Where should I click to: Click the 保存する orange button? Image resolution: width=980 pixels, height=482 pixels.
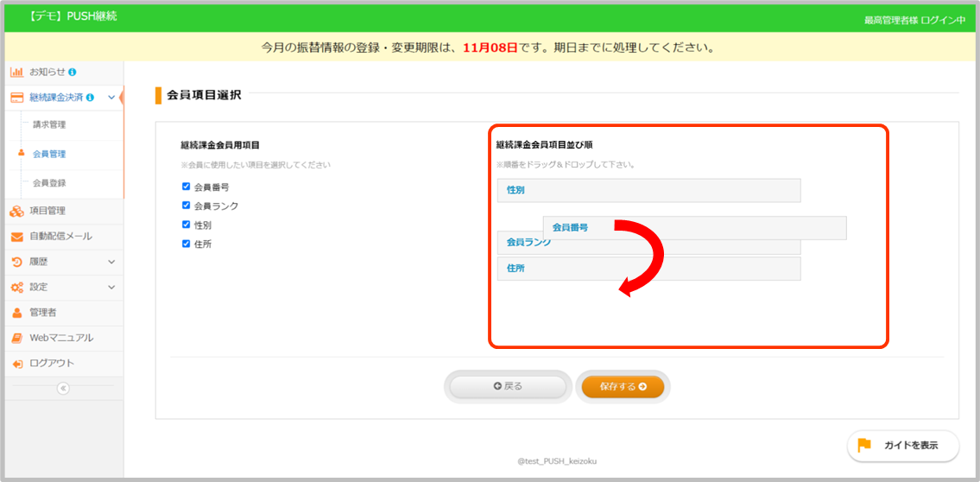(623, 387)
